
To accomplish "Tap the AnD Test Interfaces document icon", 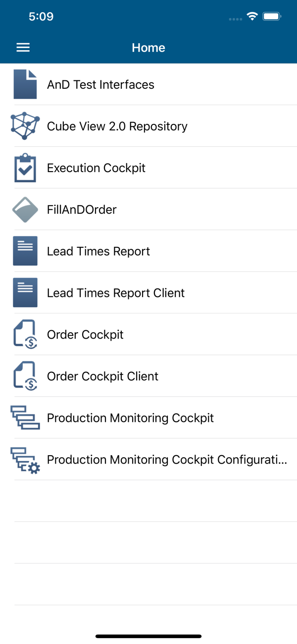I will (x=25, y=84).
